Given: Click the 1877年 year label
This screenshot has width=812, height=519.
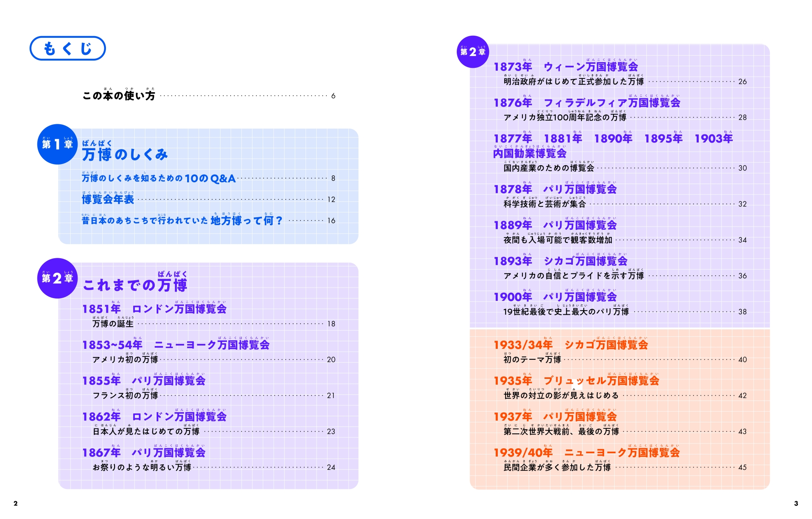Looking at the screenshot, I should click(513, 138).
